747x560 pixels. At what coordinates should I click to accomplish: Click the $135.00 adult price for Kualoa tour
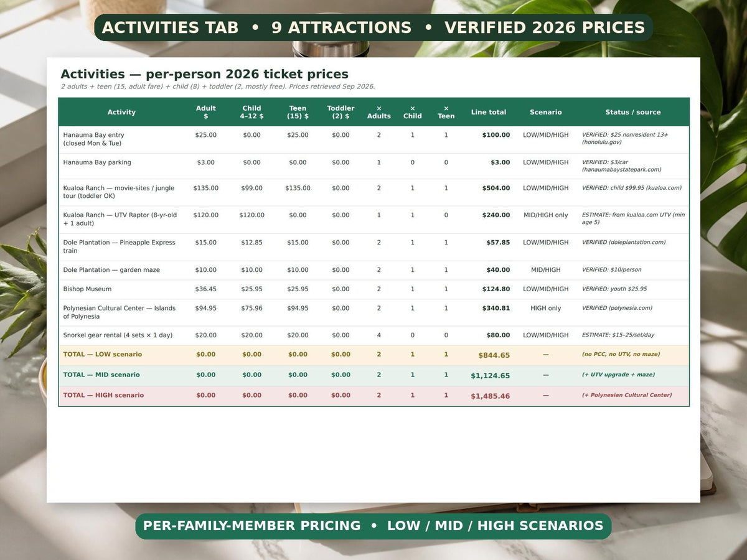pos(206,188)
